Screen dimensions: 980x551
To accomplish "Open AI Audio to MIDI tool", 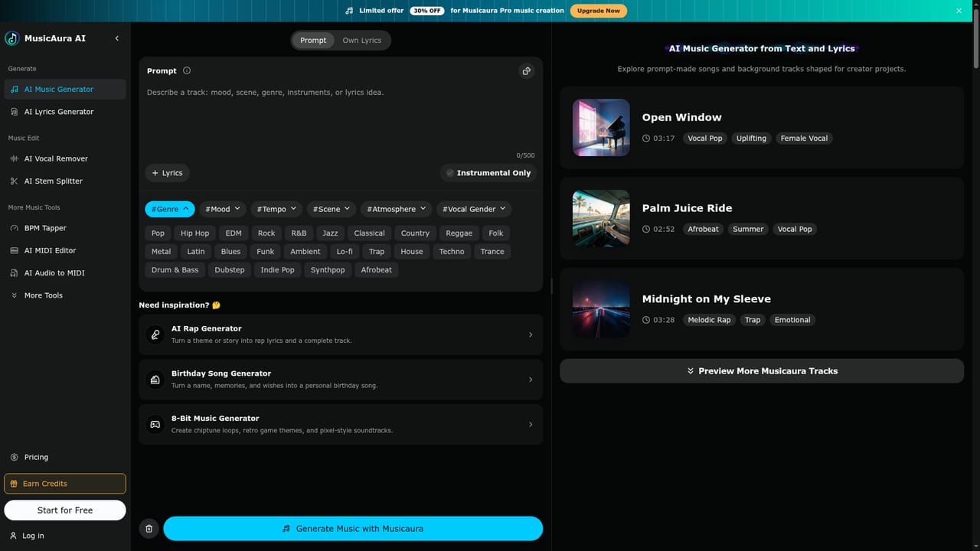I will [x=65, y=272].
